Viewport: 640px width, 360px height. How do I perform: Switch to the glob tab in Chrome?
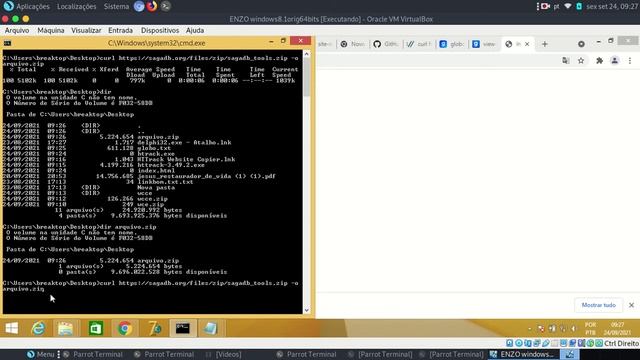coord(452,44)
